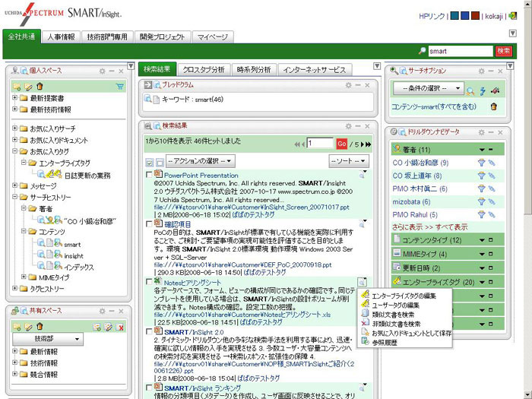This screenshot has height=399, width=532.
Task: Go to next results page arrow
Action: [x=363, y=144]
